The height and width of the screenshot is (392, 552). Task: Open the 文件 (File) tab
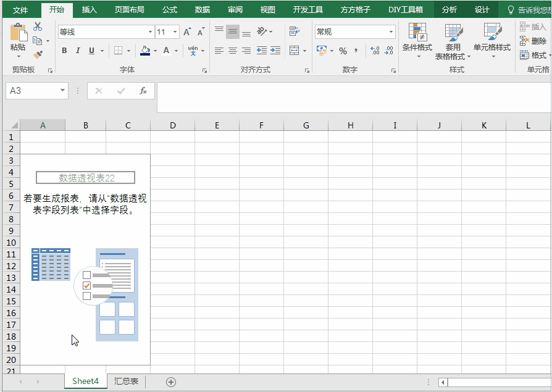[20, 10]
